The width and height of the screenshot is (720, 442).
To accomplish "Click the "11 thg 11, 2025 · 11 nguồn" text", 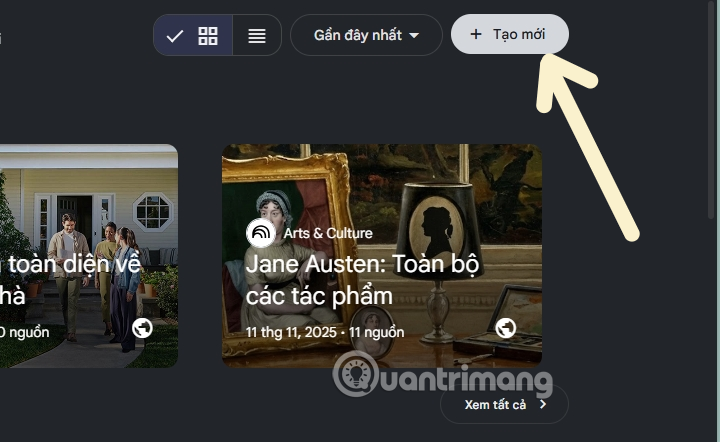I will tap(325, 332).
